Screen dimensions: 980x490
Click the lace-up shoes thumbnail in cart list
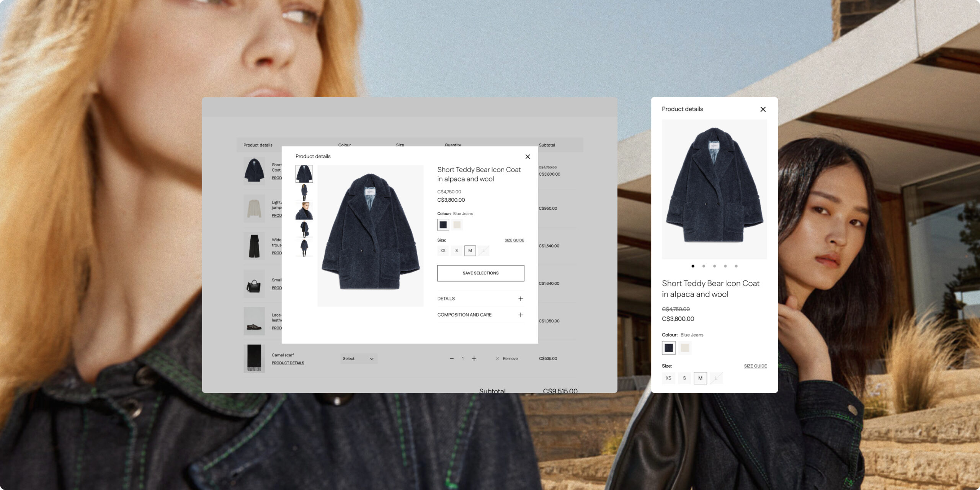[x=254, y=321]
